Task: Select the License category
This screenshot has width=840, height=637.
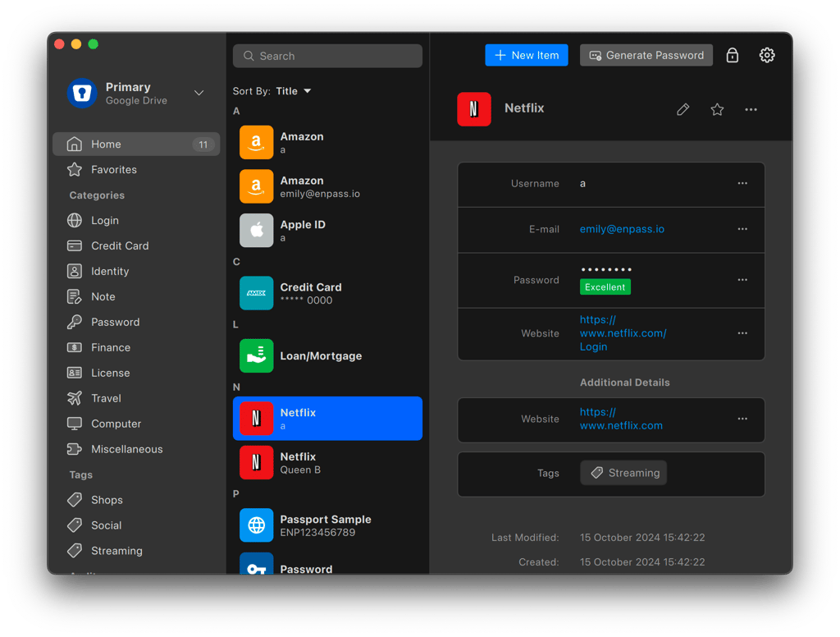Action: tap(136, 373)
